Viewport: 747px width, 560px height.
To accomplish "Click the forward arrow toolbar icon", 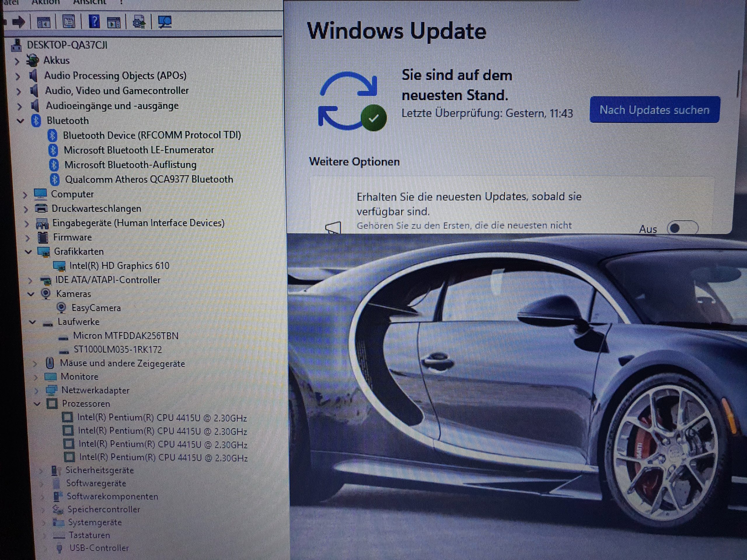I will point(19,22).
